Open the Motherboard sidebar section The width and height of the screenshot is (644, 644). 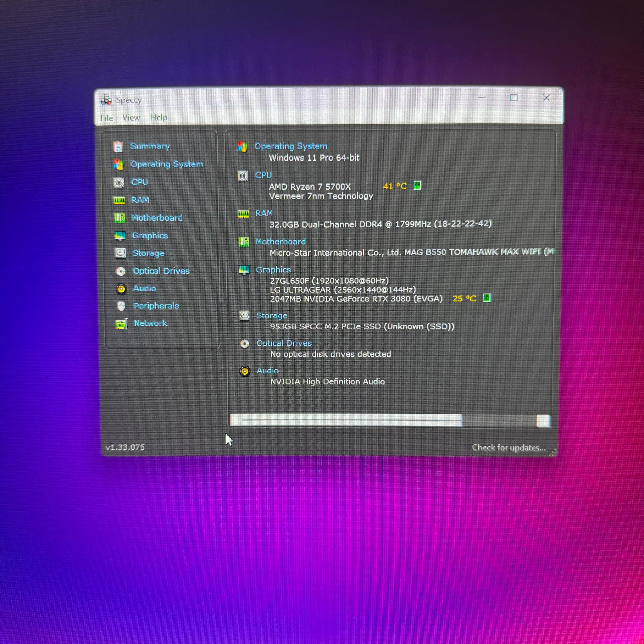click(157, 218)
